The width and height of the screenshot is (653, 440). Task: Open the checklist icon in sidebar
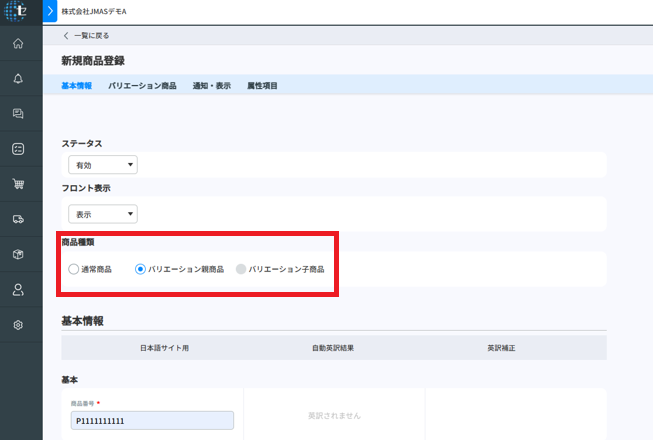(18, 149)
